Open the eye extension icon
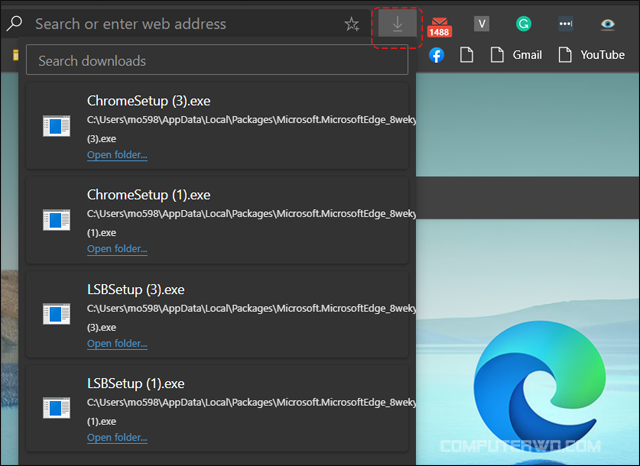Screen dimensions: 640x466 (607, 24)
